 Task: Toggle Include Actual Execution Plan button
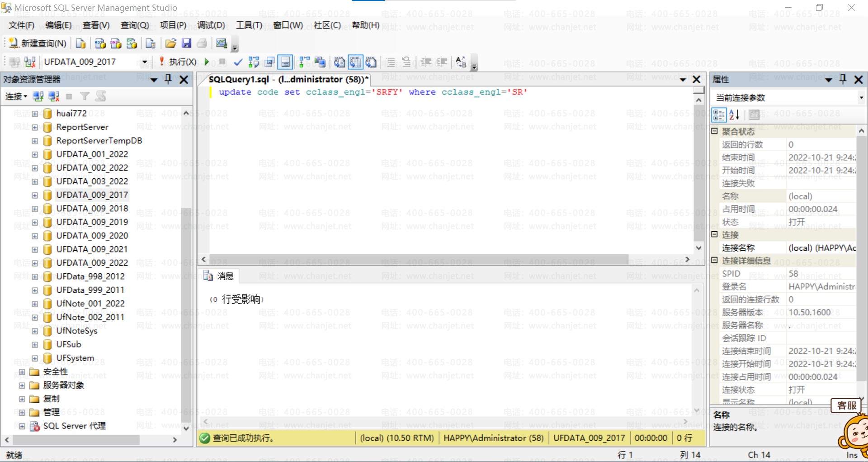[305, 62]
